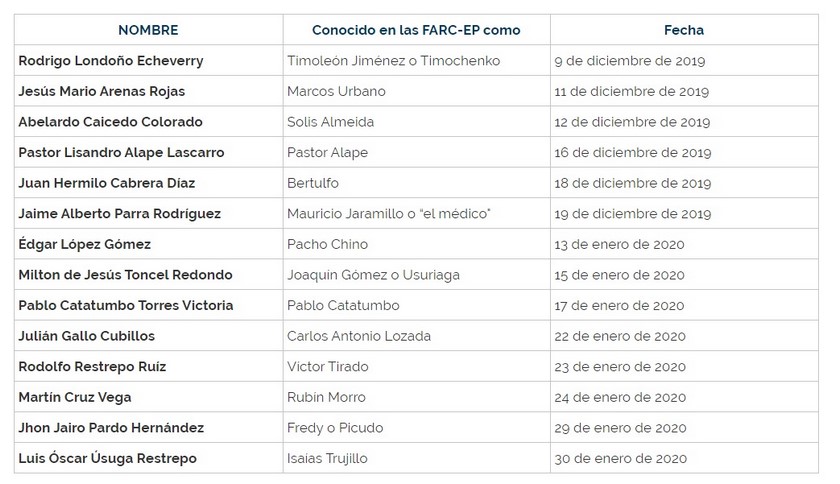Click the date 23 de enero de 2020
The height and width of the screenshot is (484, 840).
(620, 367)
